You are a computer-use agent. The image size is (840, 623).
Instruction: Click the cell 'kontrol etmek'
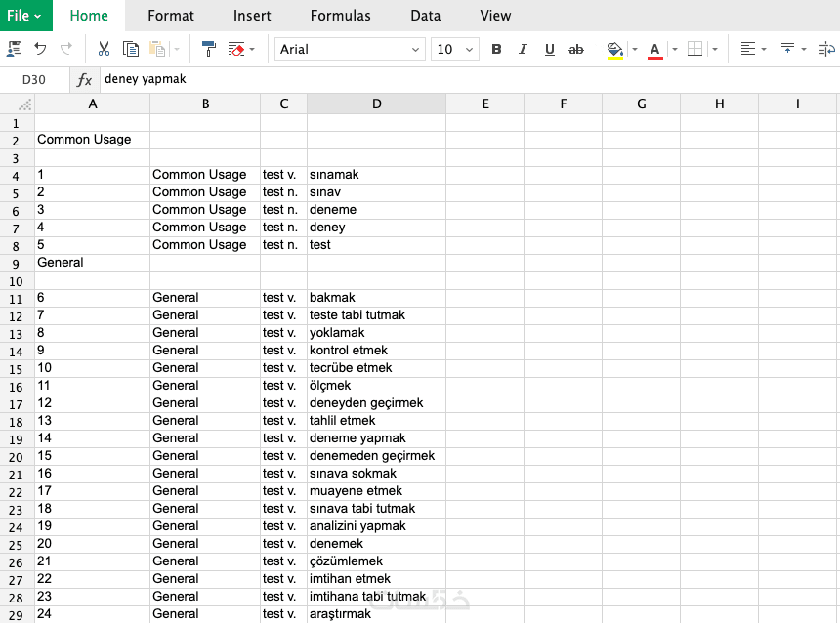pyautogui.click(x=377, y=351)
